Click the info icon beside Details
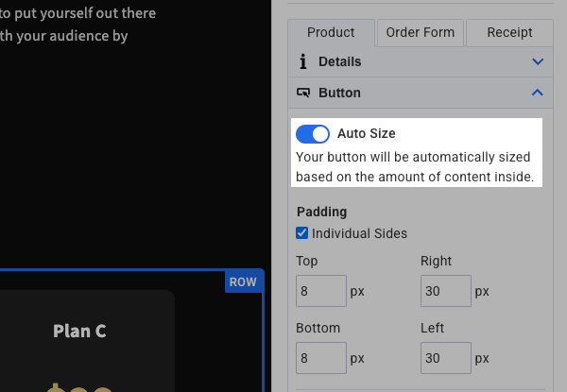The height and width of the screenshot is (392, 567). click(303, 61)
